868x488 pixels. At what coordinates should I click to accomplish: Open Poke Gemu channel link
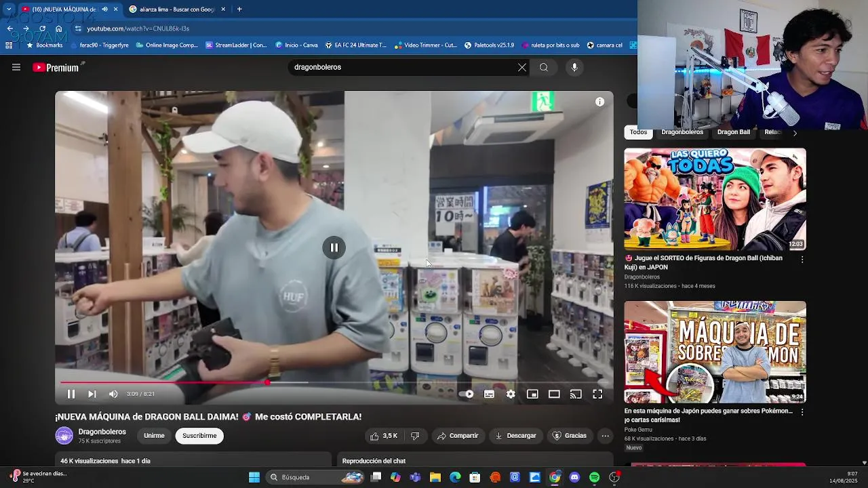click(638, 430)
